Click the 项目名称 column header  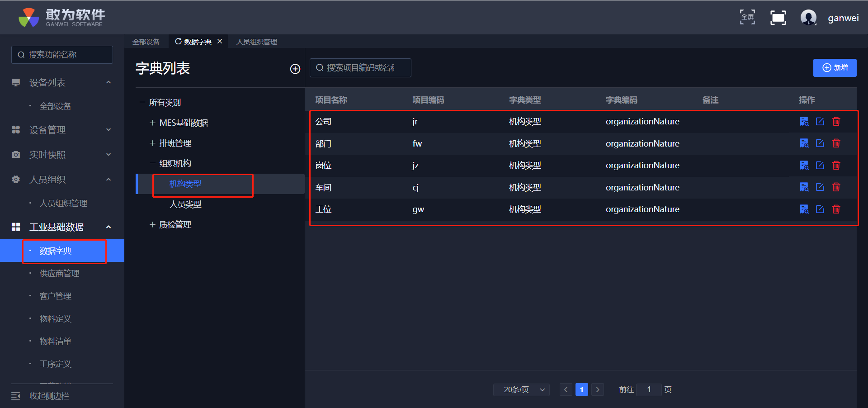tap(331, 100)
